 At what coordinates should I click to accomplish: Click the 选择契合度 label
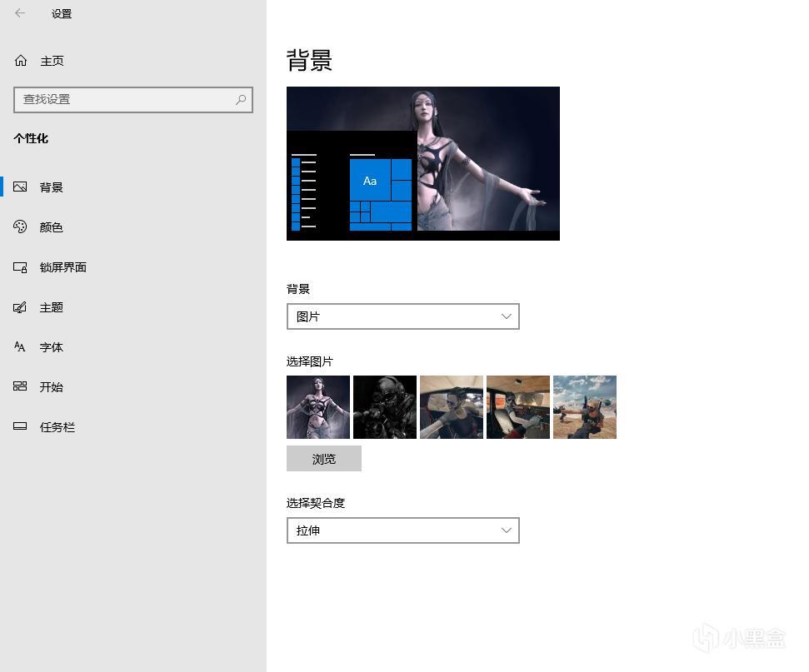click(316, 503)
